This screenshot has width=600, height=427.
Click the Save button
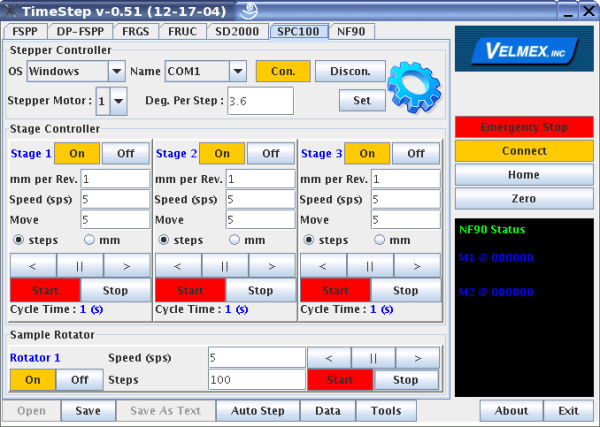pos(88,411)
